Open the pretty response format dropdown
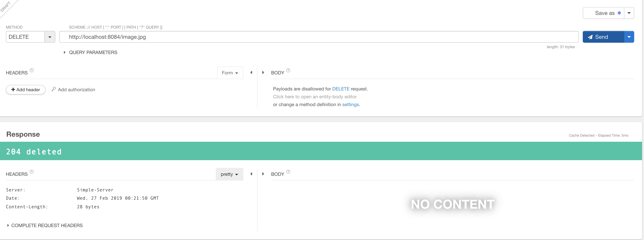This screenshot has width=644, height=240. click(229, 174)
